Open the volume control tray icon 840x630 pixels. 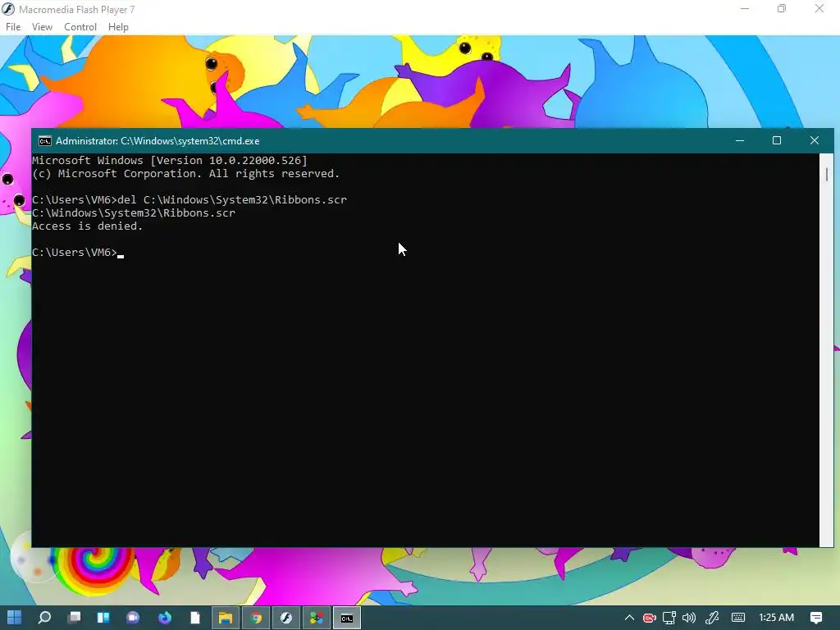pyautogui.click(x=689, y=619)
